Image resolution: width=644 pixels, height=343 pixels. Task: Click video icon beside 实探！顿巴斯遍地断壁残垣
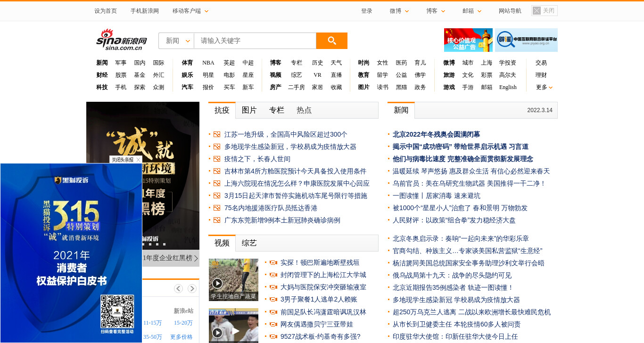click(x=273, y=262)
